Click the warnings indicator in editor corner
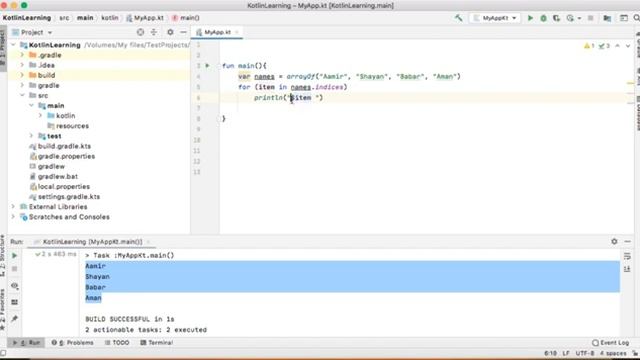Image resolution: width=640 pixels, height=360 pixels. tap(589, 46)
